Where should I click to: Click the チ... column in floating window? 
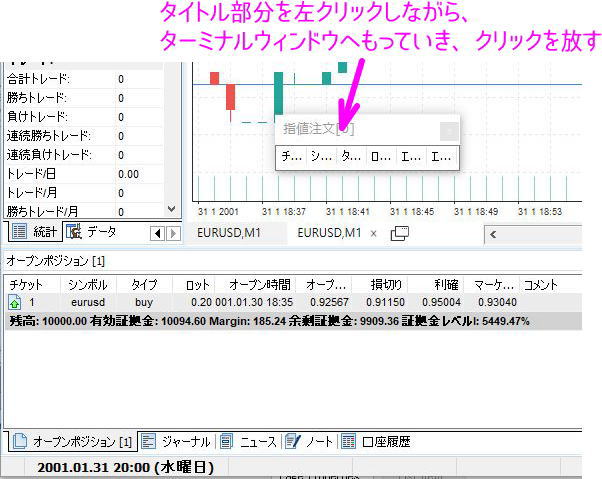[291, 157]
